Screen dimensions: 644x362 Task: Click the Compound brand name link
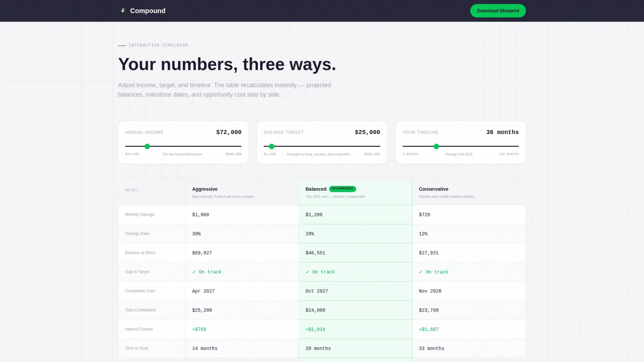coord(148,11)
